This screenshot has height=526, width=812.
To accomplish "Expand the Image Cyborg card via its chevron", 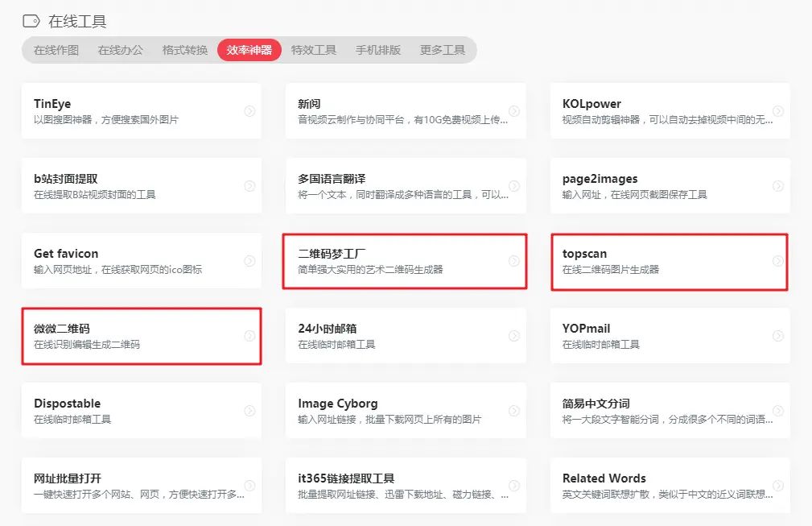I will tap(513, 410).
